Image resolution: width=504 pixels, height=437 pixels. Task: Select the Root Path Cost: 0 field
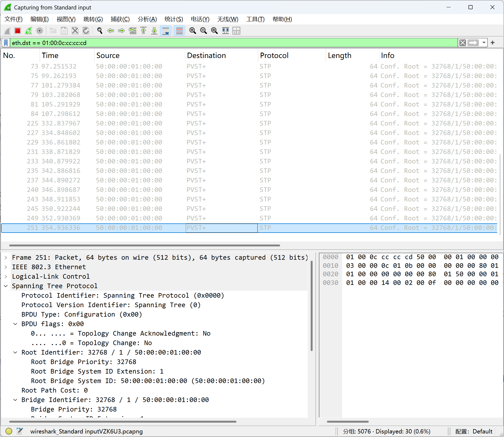tap(54, 390)
